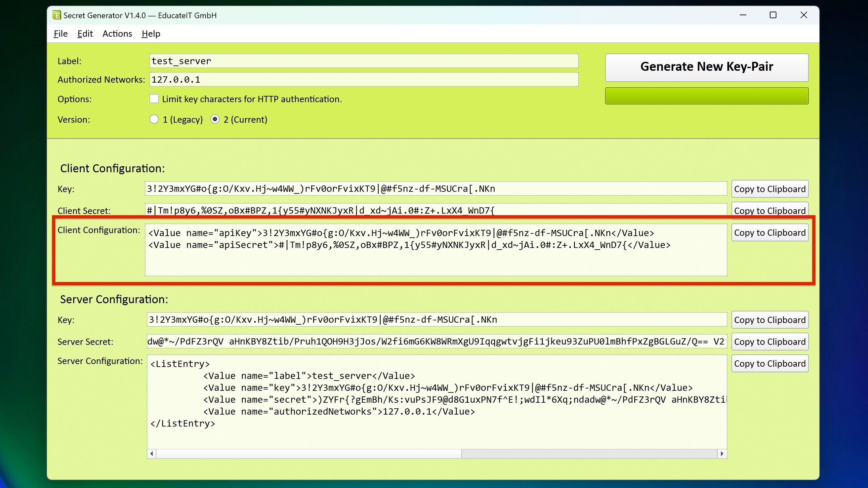Enable limit key characters for HTTP authentication
Screen dimensions: 868x488
154,99
